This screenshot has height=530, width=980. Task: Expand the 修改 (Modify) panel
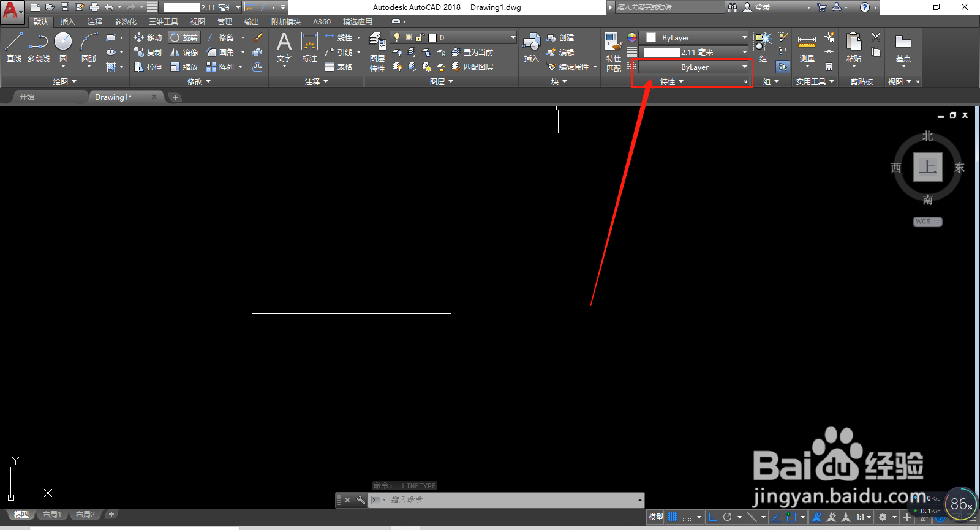(199, 81)
